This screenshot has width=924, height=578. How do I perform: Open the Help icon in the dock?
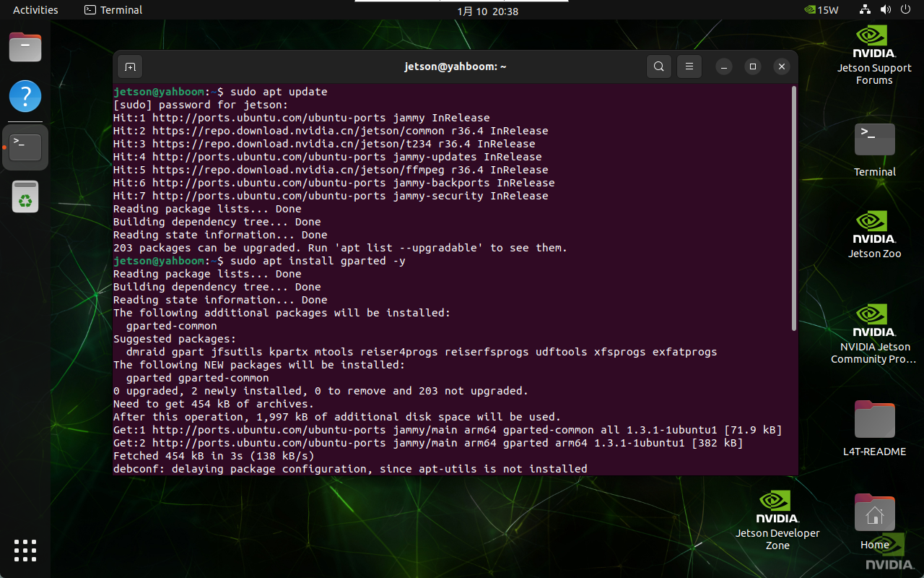(25, 96)
